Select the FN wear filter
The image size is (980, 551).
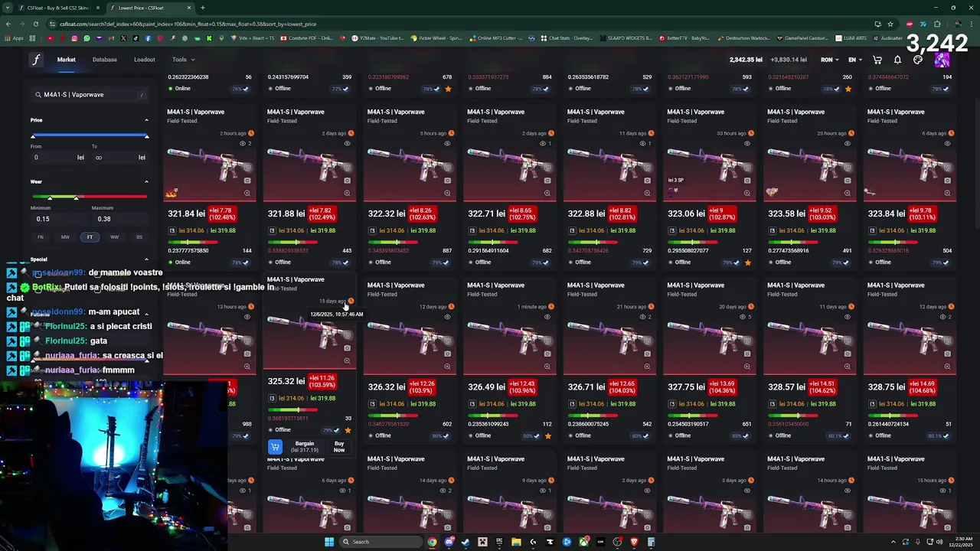point(41,237)
